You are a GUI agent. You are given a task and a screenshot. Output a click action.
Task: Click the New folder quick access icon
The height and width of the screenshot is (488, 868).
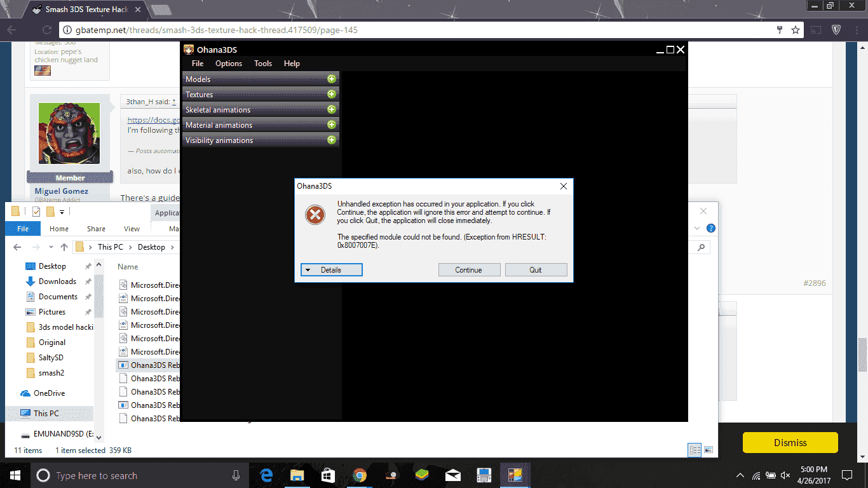pos(50,212)
